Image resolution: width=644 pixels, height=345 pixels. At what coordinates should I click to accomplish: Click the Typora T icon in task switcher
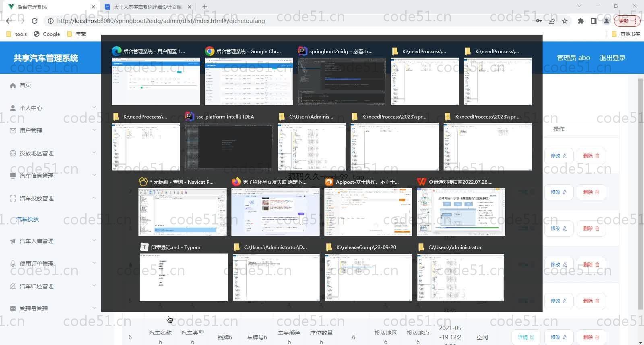tap(144, 247)
